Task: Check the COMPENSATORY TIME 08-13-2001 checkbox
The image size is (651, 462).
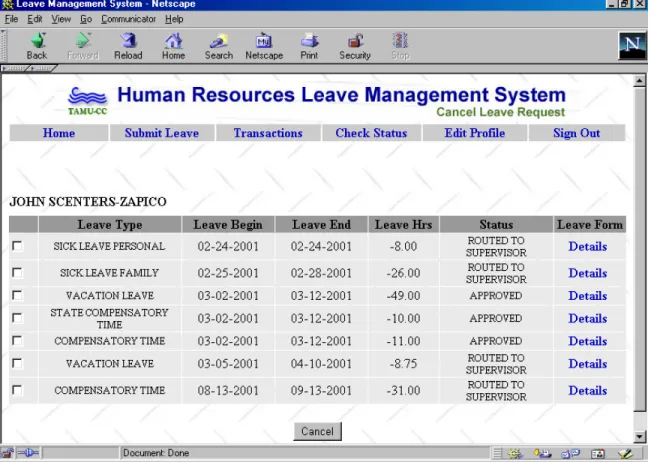Action: click(17, 390)
